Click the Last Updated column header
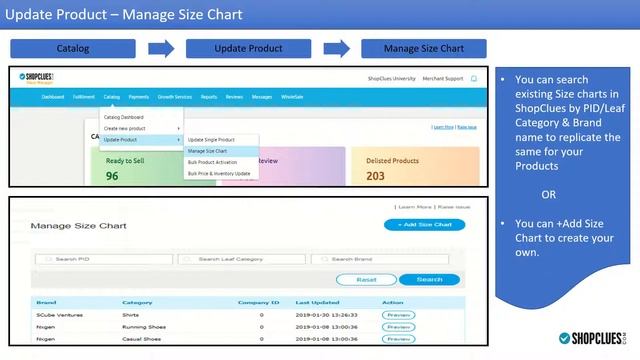This screenshot has width=640, height=360. pyautogui.click(x=317, y=303)
